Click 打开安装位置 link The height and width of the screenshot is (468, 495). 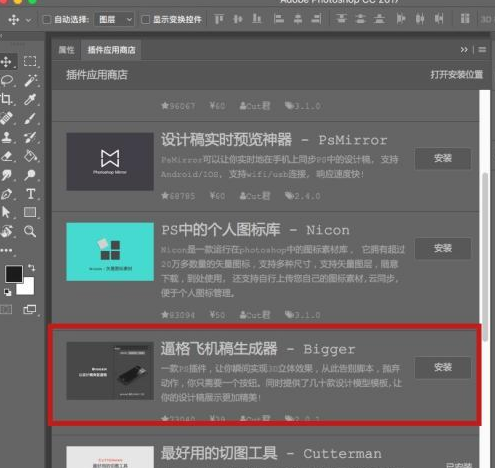click(x=457, y=74)
